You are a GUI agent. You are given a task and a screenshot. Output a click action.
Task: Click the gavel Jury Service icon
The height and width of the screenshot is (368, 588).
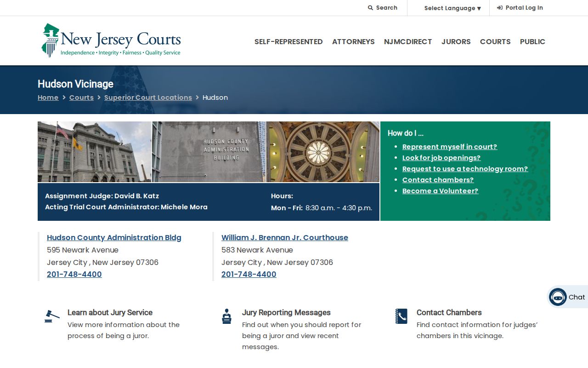coord(52,316)
